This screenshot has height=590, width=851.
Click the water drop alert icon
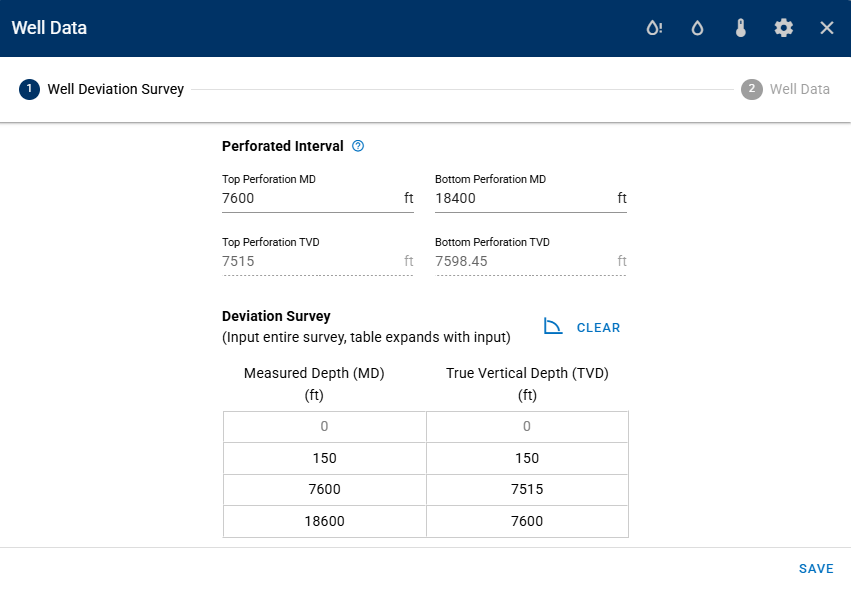(653, 28)
